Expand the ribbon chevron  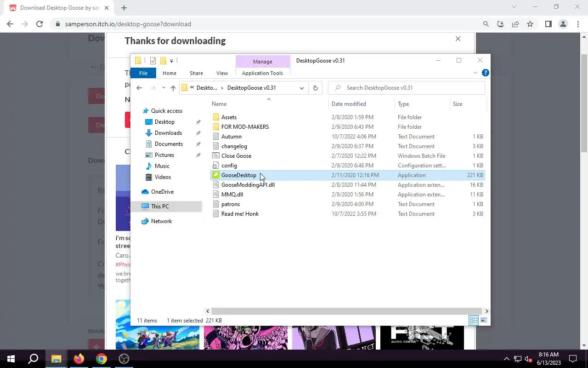click(475, 73)
